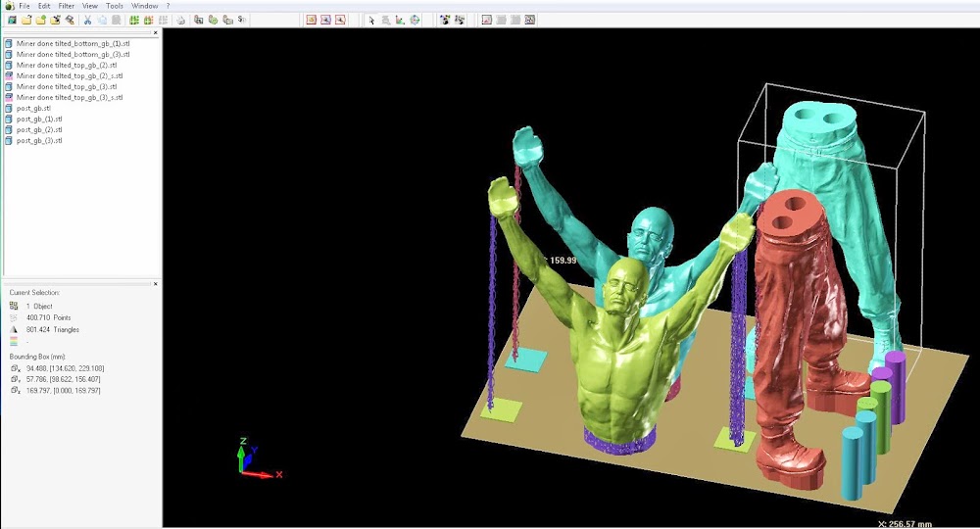Image resolution: width=980 pixels, height=529 pixels.
Task: Open the Filter menu
Action: pyautogui.click(x=67, y=6)
